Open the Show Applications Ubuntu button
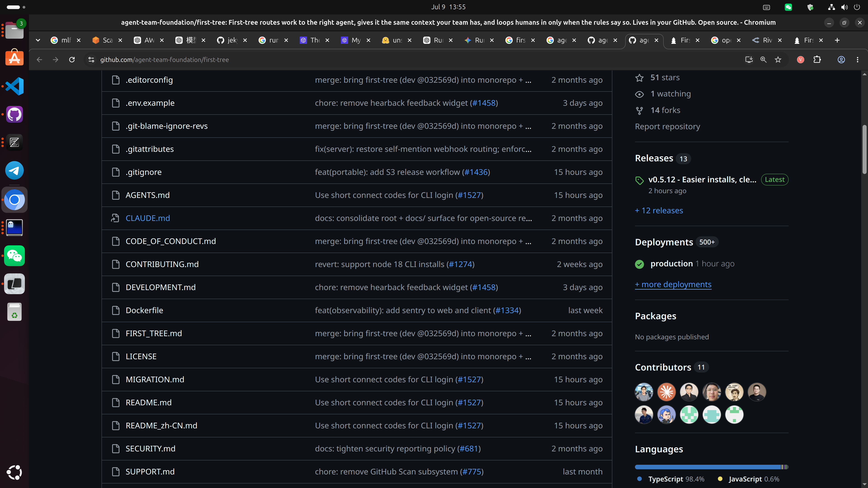Viewport: 868px width, 488px height. pos(14,472)
